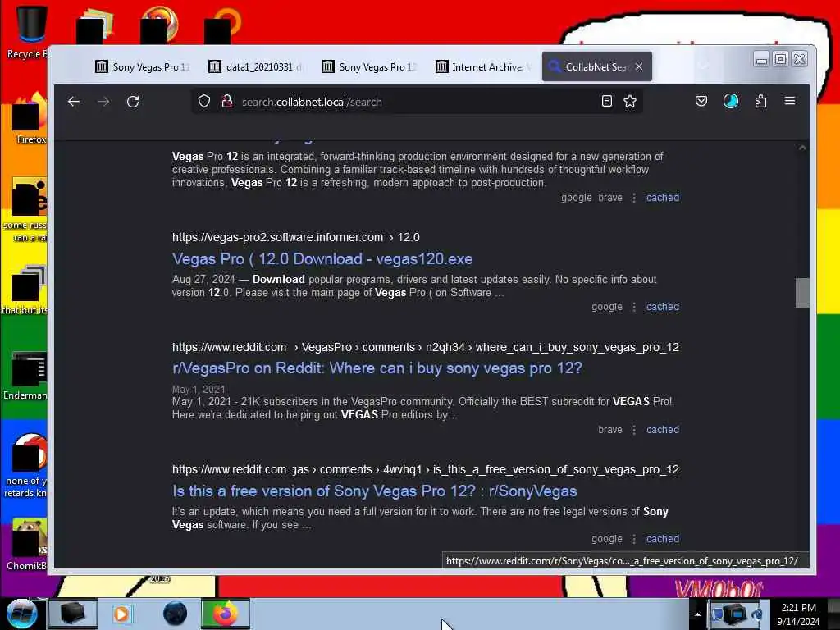840x630 pixels.
Task: Click the 'brave' label under 'Where can i buy' result
Action: point(610,430)
